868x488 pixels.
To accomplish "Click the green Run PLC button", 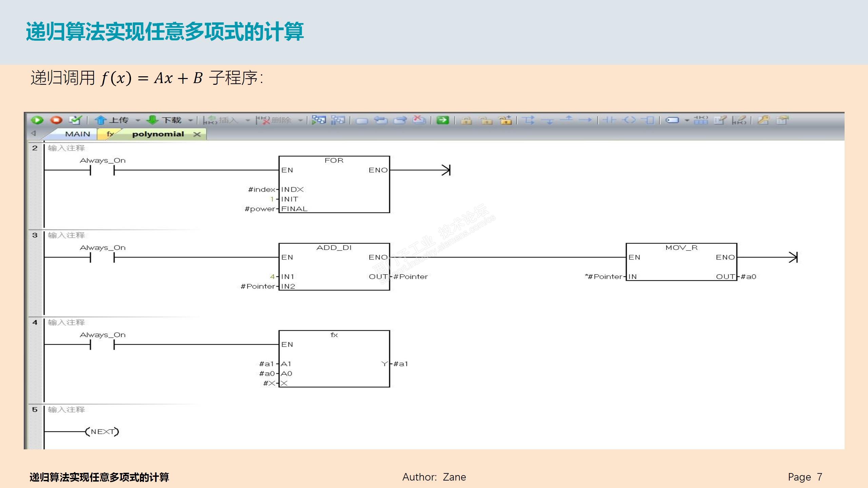I will coord(37,120).
